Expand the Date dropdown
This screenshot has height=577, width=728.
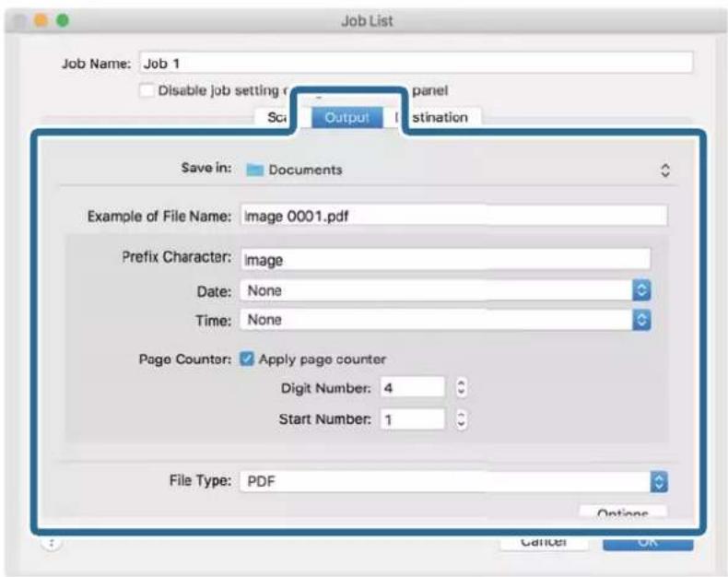(x=445, y=291)
